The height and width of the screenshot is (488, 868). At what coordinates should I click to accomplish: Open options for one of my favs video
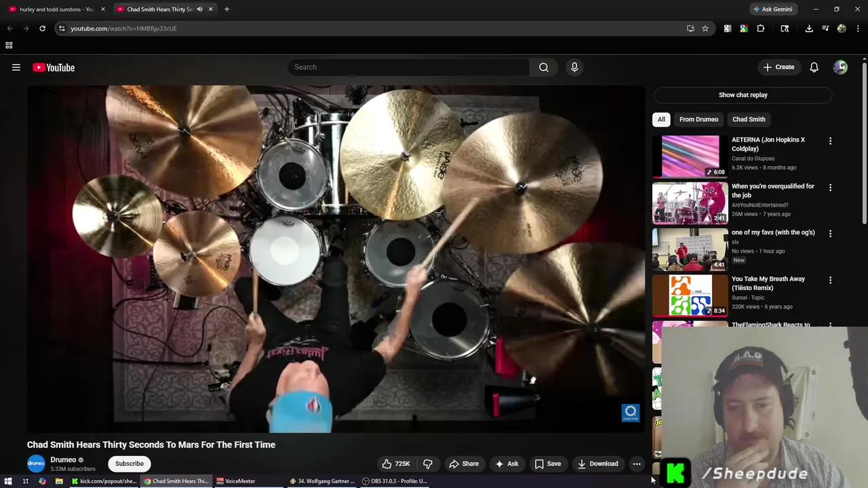[x=830, y=233]
